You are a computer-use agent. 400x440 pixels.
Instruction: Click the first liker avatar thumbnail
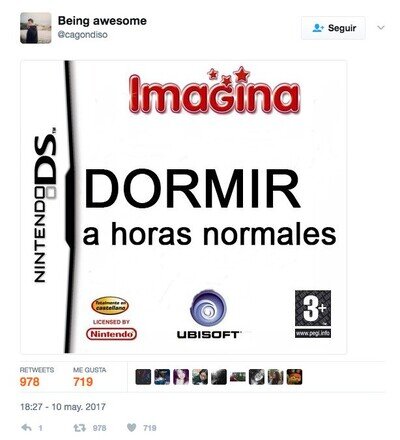(x=143, y=377)
